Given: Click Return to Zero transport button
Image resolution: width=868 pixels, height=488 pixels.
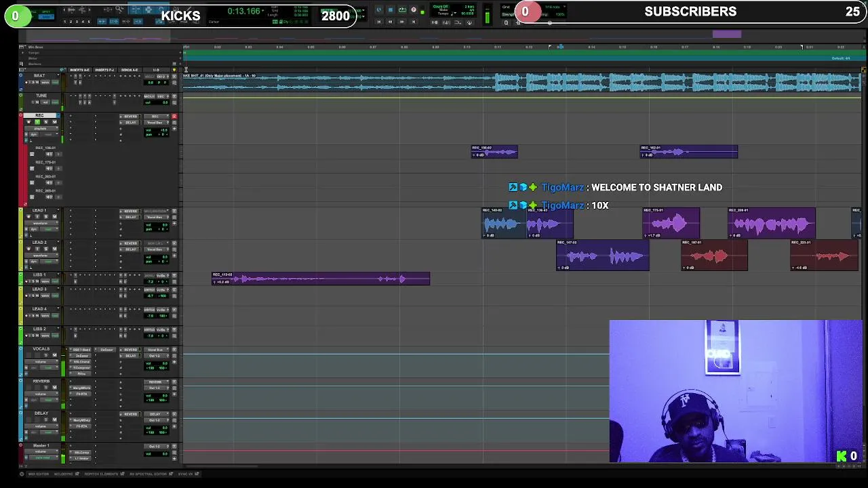Looking at the screenshot, I should [379, 22].
